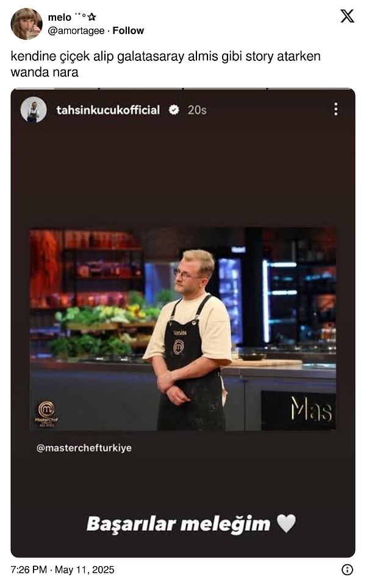Open melo's profile avatar
The width and height of the screenshot is (366, 588).
coord(26,24)
